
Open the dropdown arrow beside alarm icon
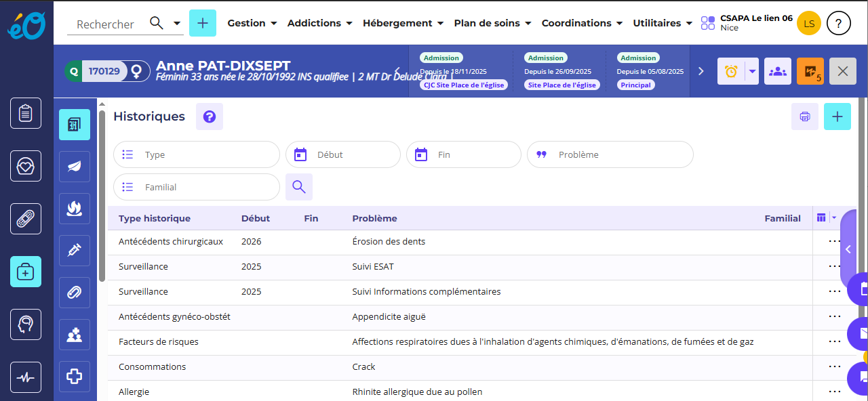pos(752,71)
